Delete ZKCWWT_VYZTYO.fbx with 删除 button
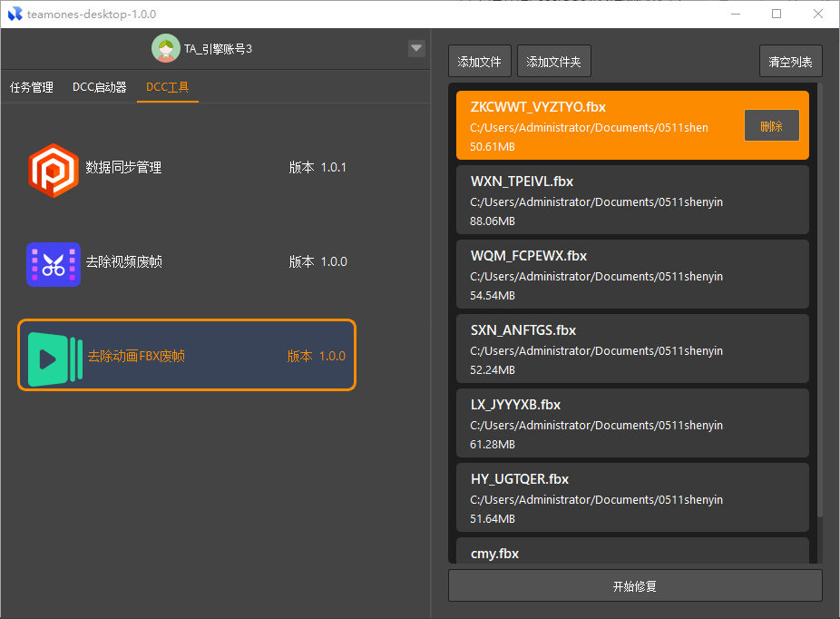 [x=771, y=126]
